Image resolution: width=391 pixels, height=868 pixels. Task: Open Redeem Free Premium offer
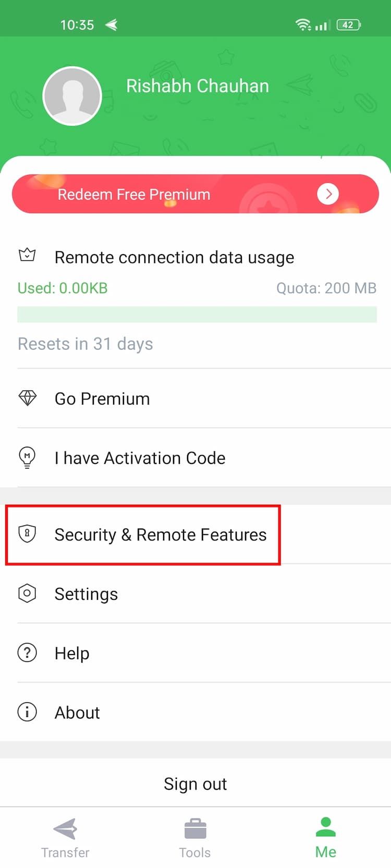pos(195,194)
